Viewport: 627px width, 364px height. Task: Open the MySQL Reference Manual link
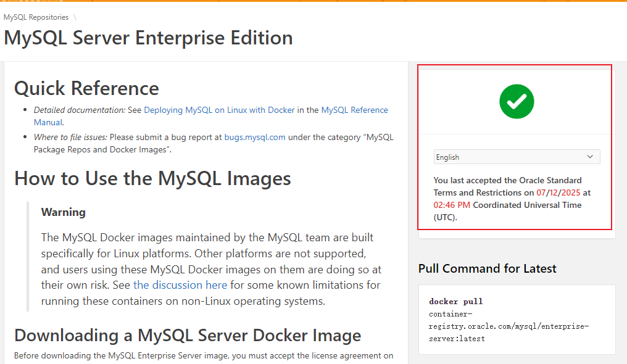click(355, 110)
